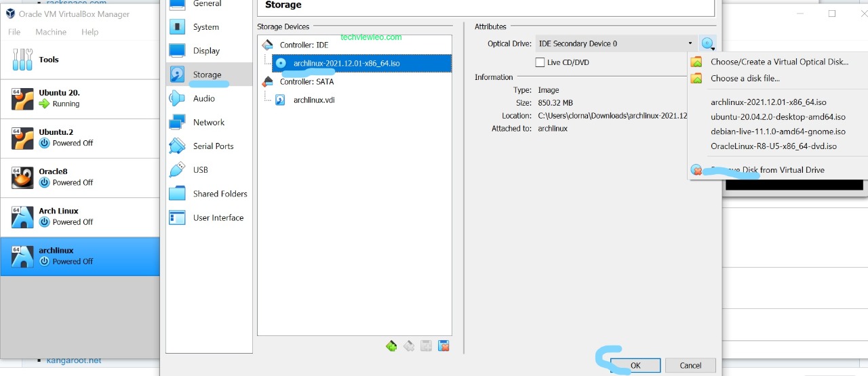This screenshot has width=868, height=376.
Task: Open the Audio settings category
Action: pyautogui.click(x=209, y=98)
